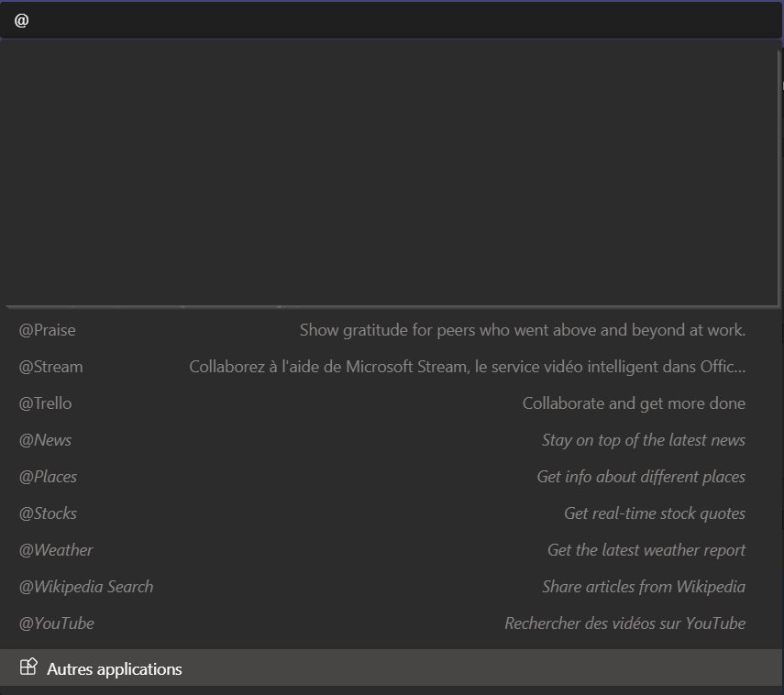
Task: Select the @News command
Action: click(x=390, y=440)
